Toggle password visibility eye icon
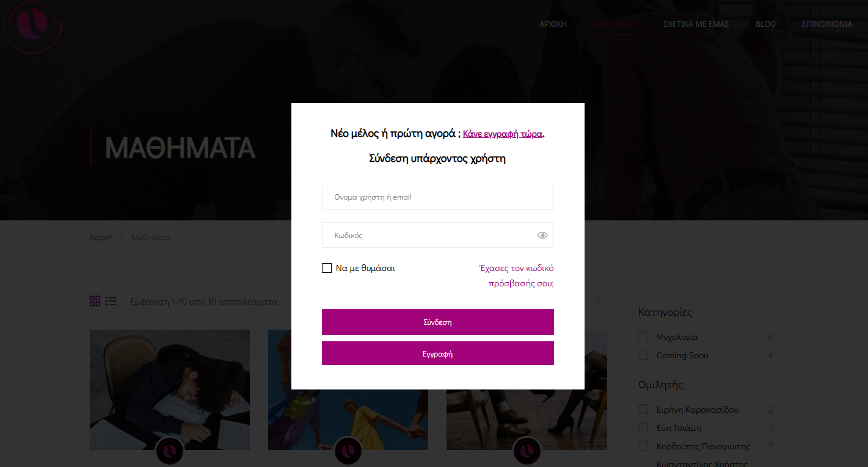This screenshot has height=467, width=868. [x=542, y=236]
